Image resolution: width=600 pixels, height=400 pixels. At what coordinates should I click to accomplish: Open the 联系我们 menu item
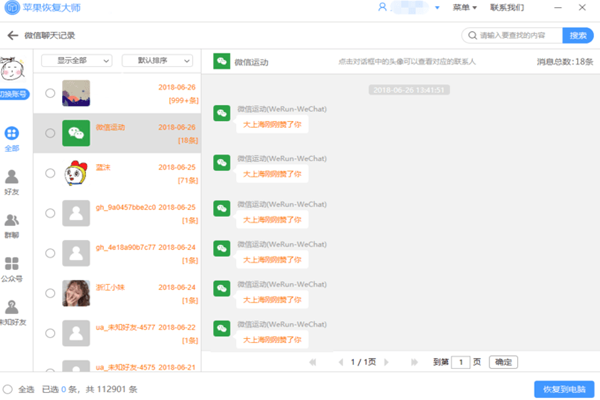[506, 8]
